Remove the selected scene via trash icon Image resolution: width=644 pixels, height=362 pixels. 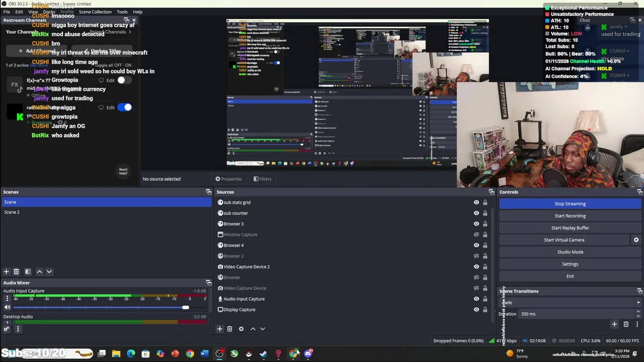[16, 271]
